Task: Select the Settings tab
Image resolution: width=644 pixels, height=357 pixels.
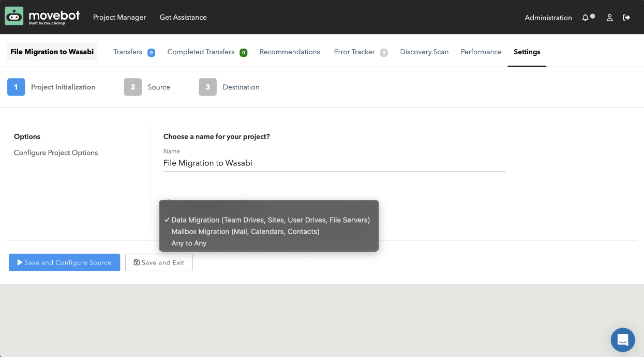Action: pyautogui.click(x=527, y=52)
